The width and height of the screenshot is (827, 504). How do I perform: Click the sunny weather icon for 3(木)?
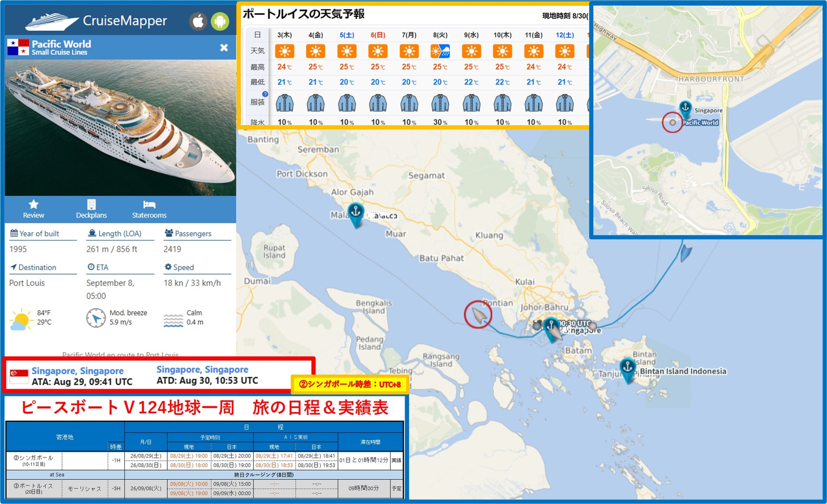click(x=285, y=51)
